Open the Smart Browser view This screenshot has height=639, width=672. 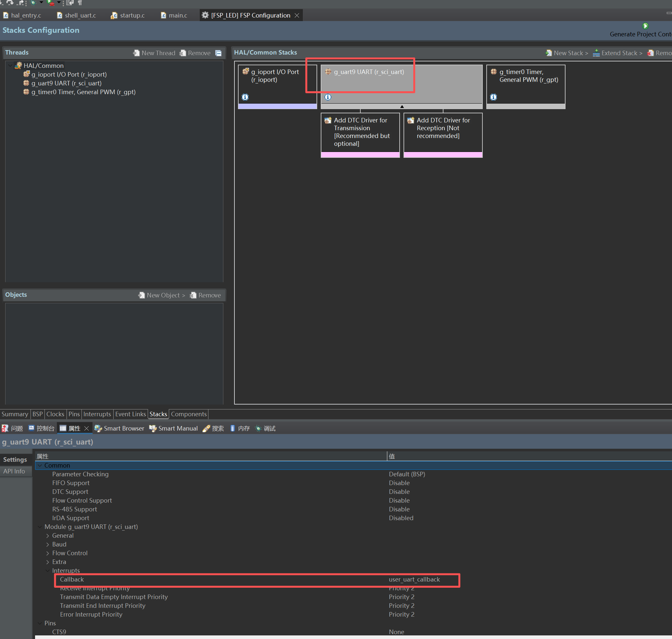119,428
